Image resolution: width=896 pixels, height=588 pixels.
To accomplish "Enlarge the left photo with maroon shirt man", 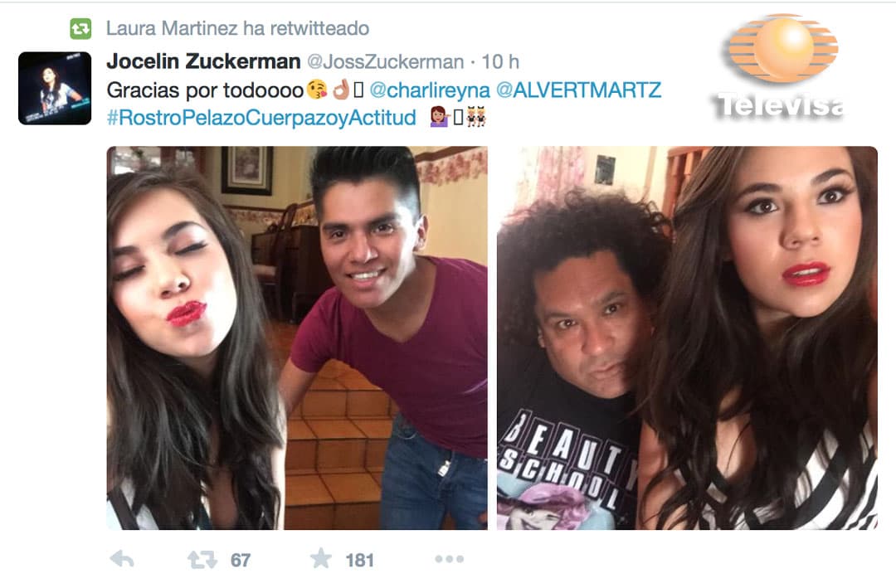I will pyautogui.click(x=297, y=338).
